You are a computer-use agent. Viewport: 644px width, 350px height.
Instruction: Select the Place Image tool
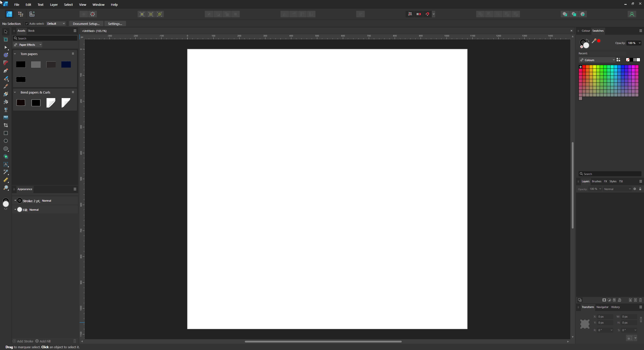[6, 117]
